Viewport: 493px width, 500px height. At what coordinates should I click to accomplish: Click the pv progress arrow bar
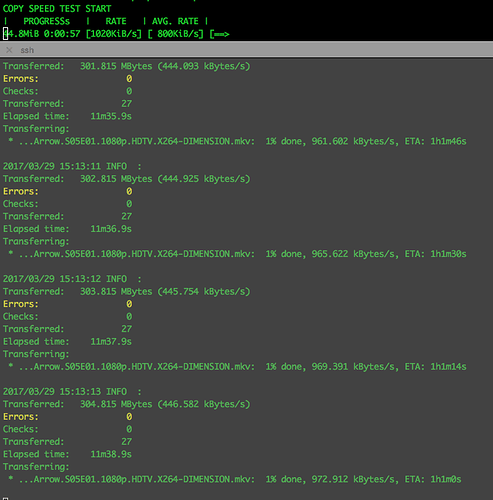click(x=219, y=34)
